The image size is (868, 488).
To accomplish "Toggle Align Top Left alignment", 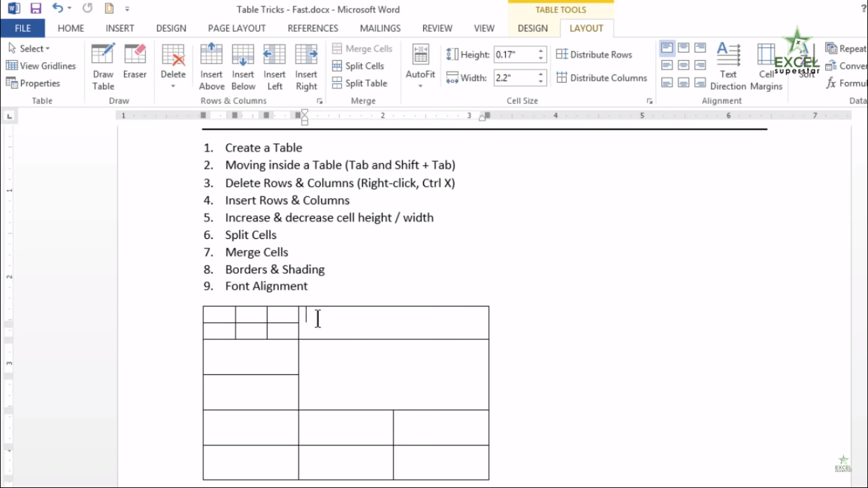I will (667, 48).
